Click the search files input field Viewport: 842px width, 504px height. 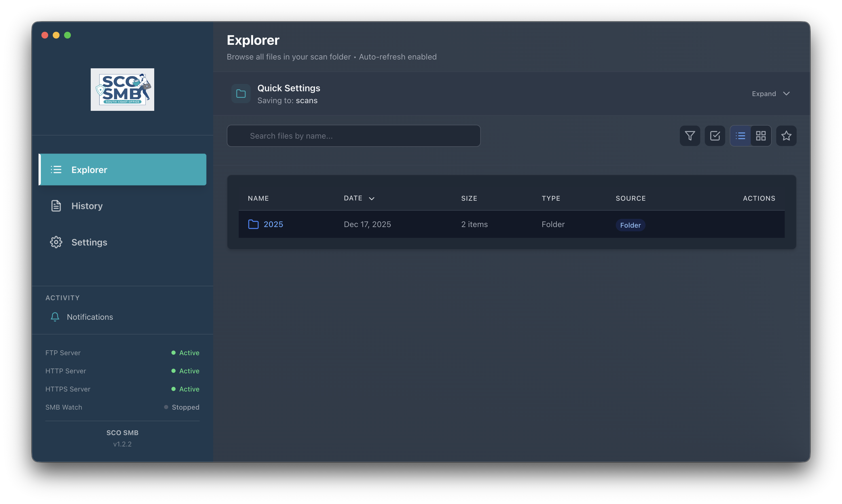coord(354,136)
